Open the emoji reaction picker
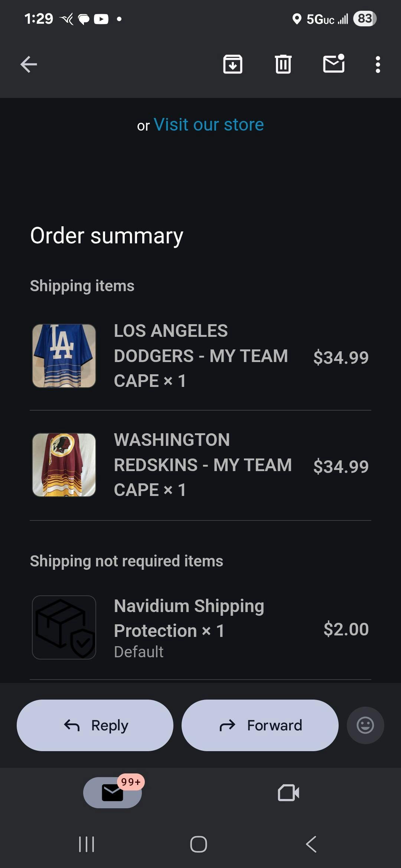 click(x=365, y=725)
